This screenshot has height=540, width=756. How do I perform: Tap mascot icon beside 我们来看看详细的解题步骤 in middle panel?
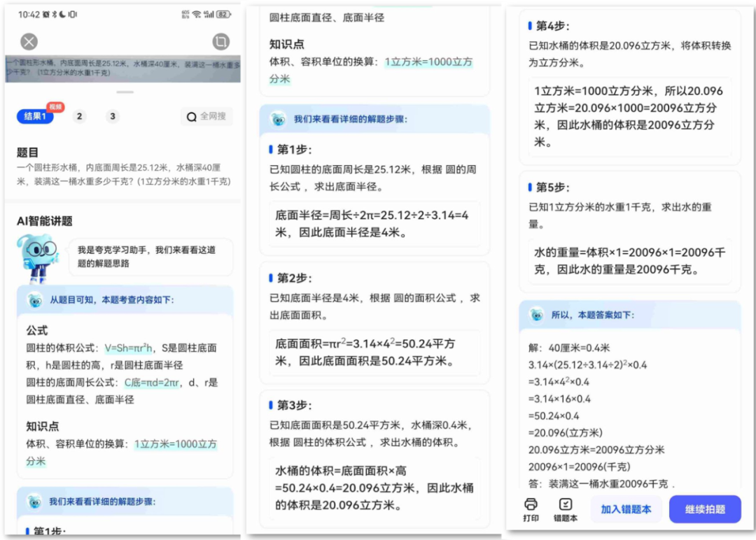pos(278,119)
